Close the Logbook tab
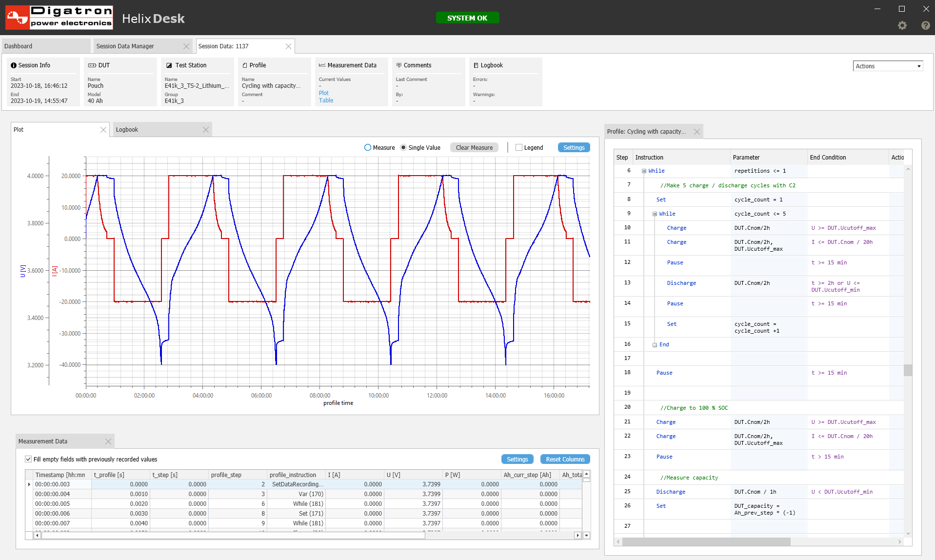The image size is (935, 560). pos(206,130)
